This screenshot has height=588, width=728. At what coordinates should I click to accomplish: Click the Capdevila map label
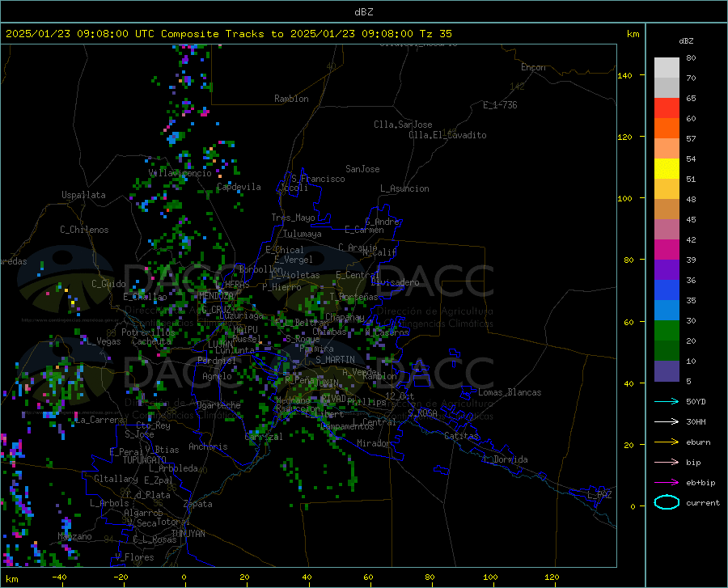(239, 187)
